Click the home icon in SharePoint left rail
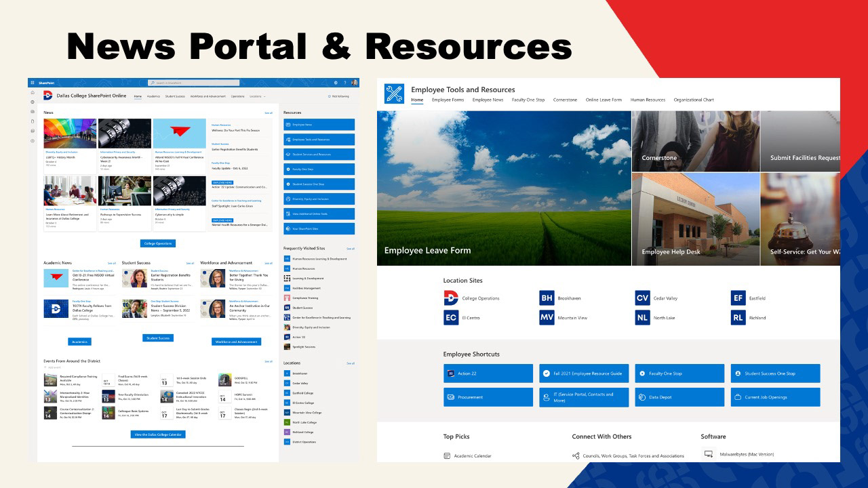This screenshot has height=488, width=868. (32, 92)
